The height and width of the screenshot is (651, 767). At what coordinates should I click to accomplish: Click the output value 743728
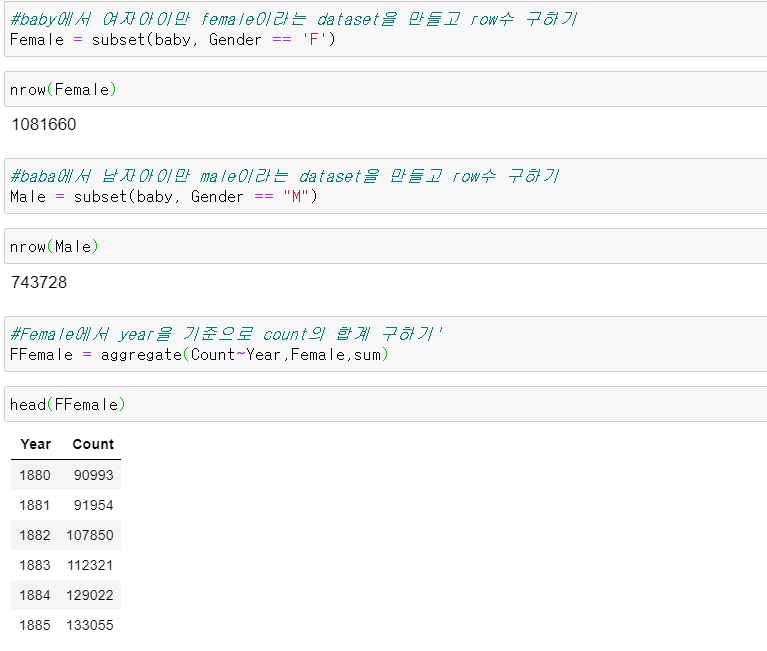tap(39, 282)
